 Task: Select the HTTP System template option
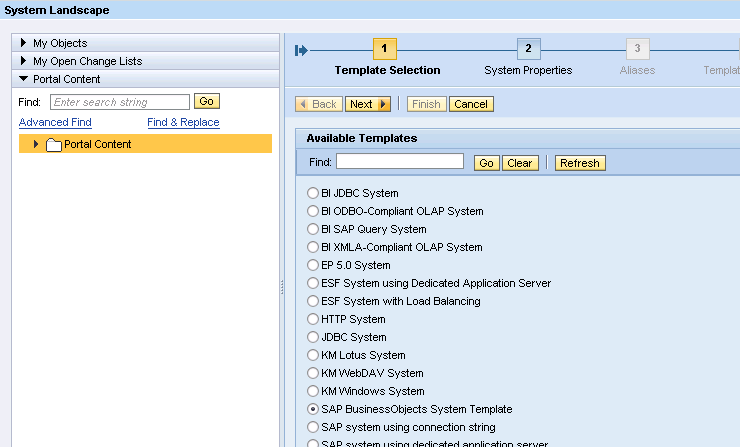tap(313, 319)
